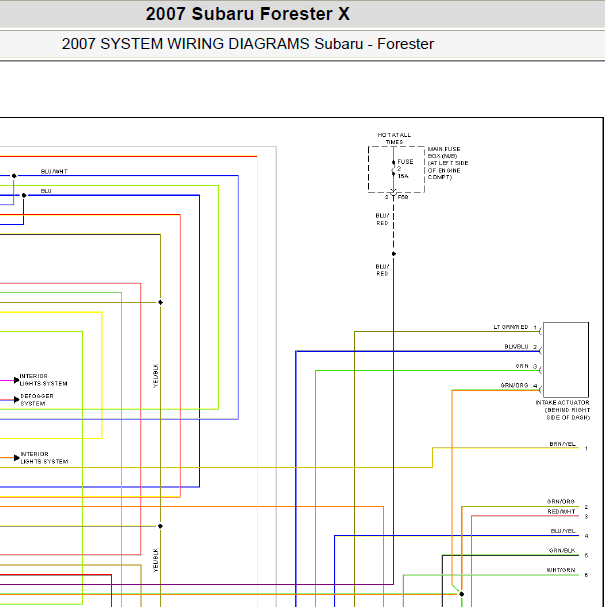Click the 'RED/WHT' wire label
Image resolution: width=605 pixels, height=607 pixels.
tap(561, 511)
